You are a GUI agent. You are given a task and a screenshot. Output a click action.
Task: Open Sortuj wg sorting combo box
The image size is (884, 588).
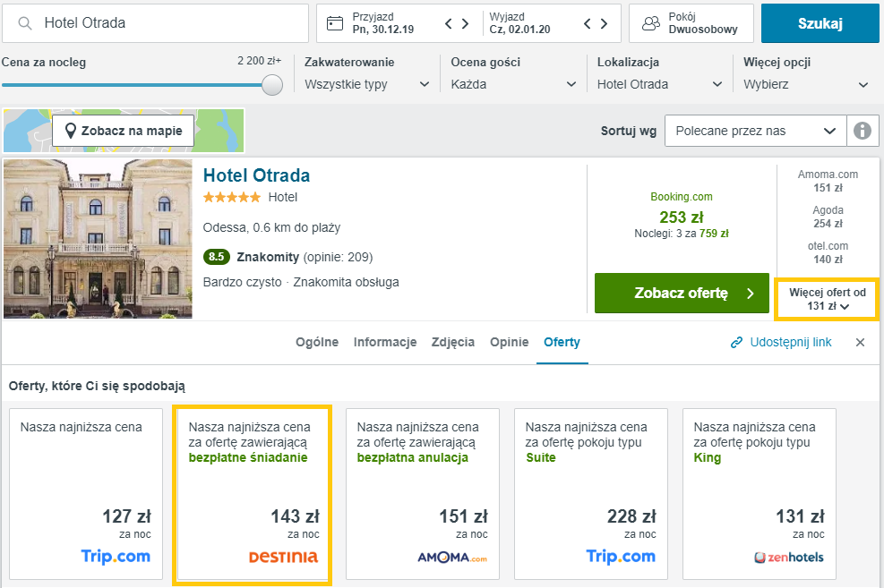click(x=755, y=131)
